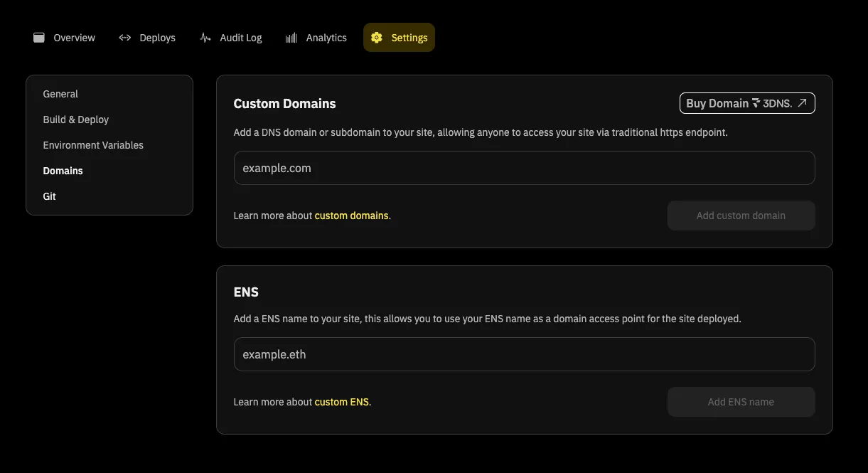
Task: Click the Audit Log pulse icon
Action: tap(205, 38)
